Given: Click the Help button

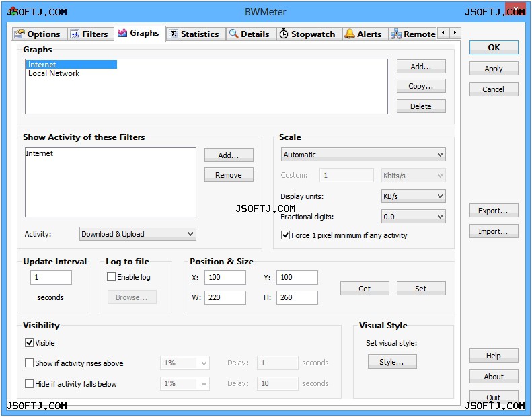Looking at the screenshot, I should pyautogui.click(x=494, y=356).
